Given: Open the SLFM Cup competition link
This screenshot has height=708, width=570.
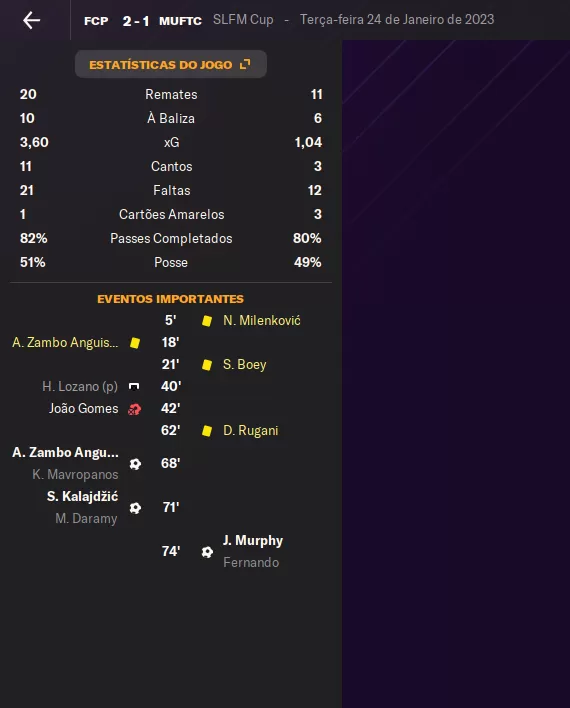Looking at the screenshot, I should pos(243,20).
